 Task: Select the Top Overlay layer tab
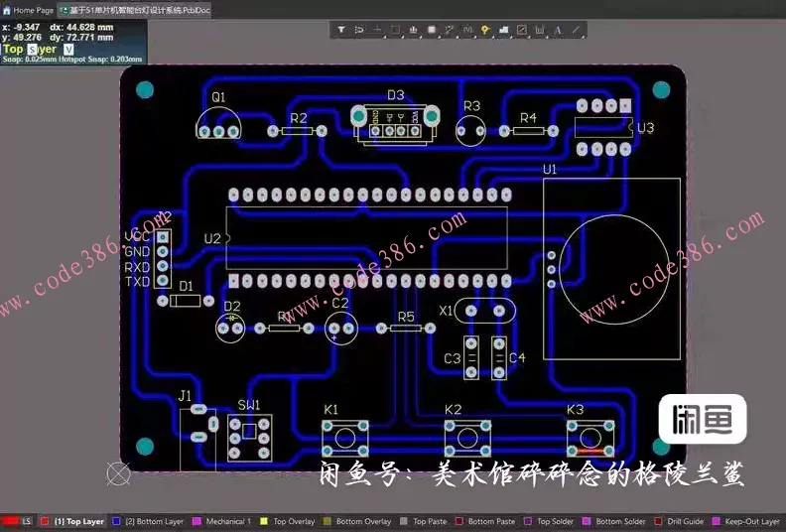(294, 521)
